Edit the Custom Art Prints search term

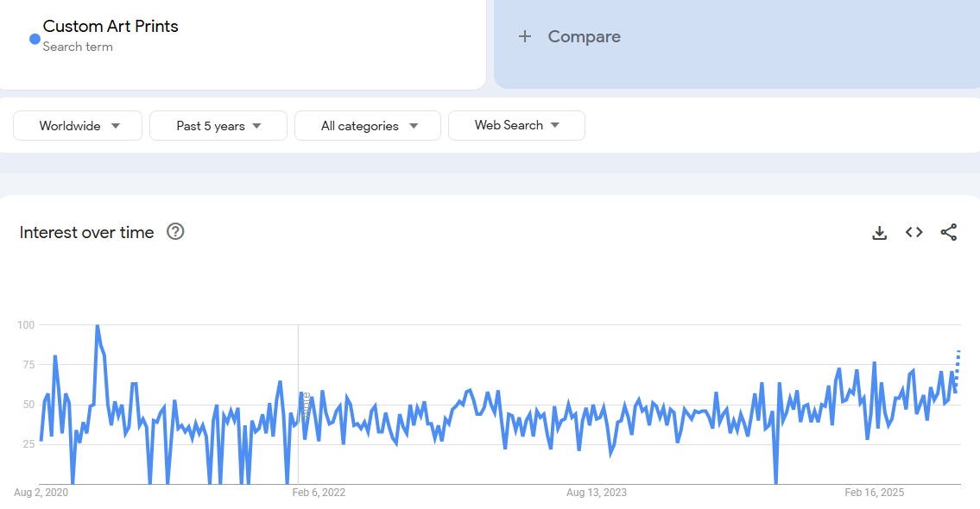tap(111, 26)
